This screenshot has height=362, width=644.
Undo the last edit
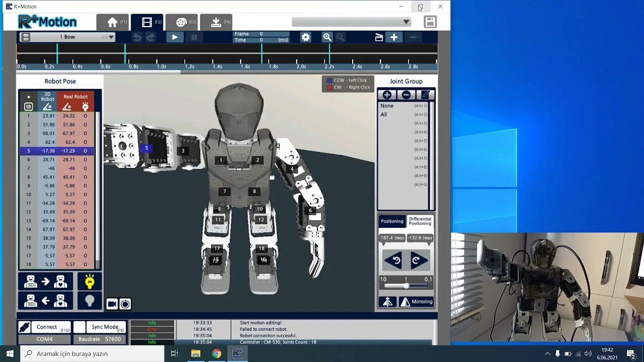[x=137, y=37]
